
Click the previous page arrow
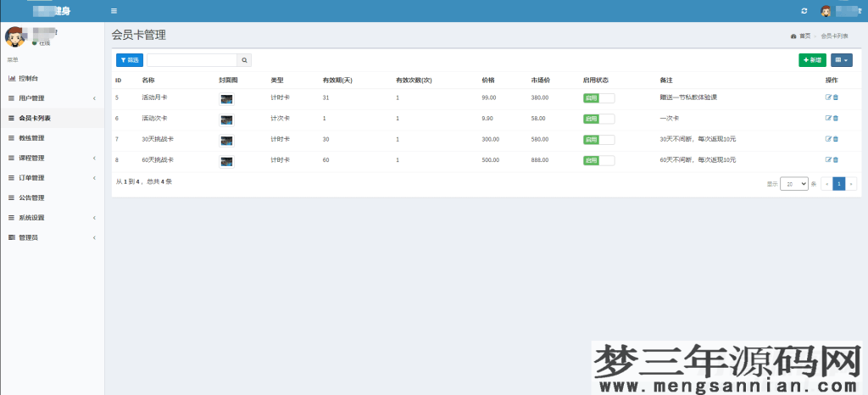(827, 184)
